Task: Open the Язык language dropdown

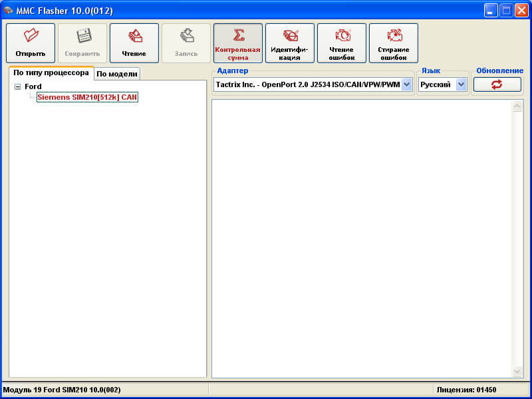Action: pyautogui.click(x=461, y=84)
